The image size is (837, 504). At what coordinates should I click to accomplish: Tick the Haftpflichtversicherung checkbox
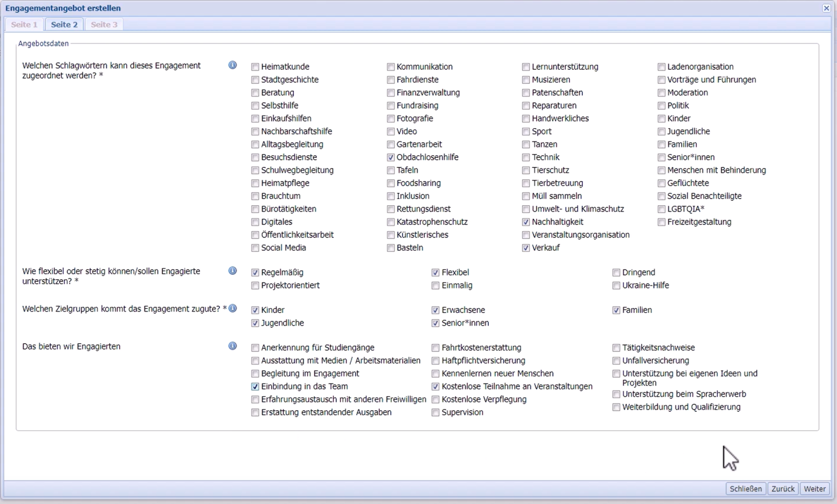point(435,361)
